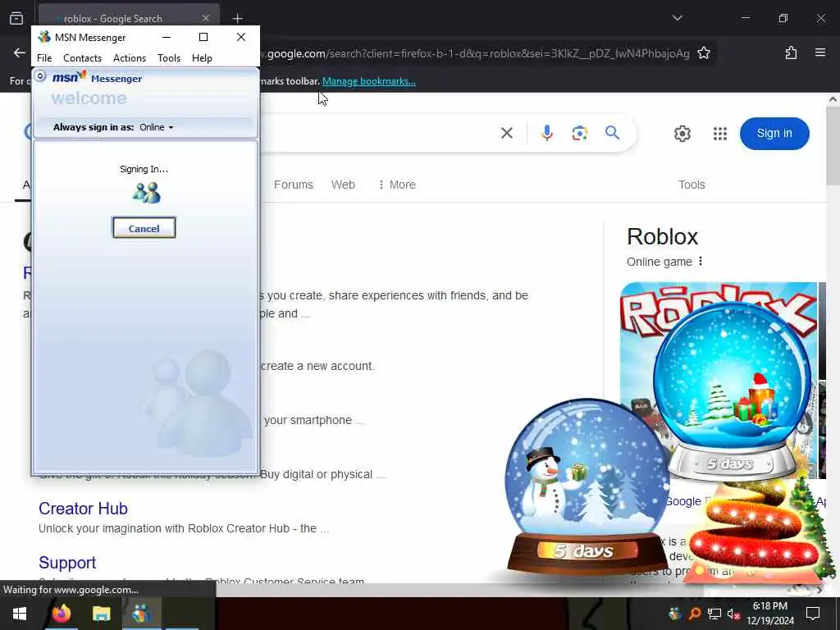Image resolution: width=840 pixels, height=630 pixels.
Task: Click the Firefox View icon in the tab bar
Action: [x=16, y=18]
